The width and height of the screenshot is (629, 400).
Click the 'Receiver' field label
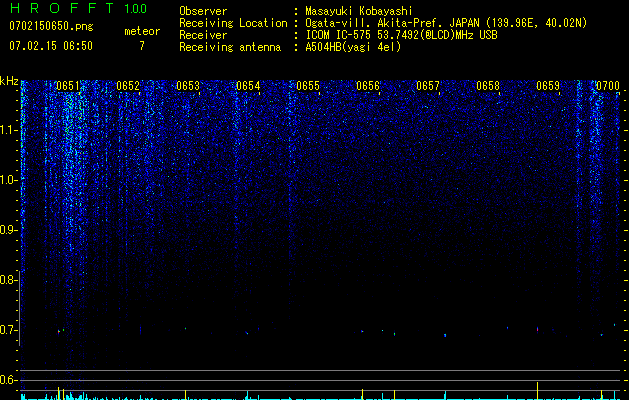[203, 35]
